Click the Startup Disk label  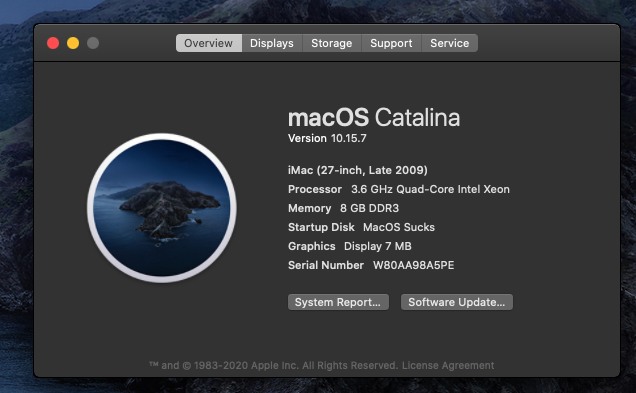coord(321,227)
